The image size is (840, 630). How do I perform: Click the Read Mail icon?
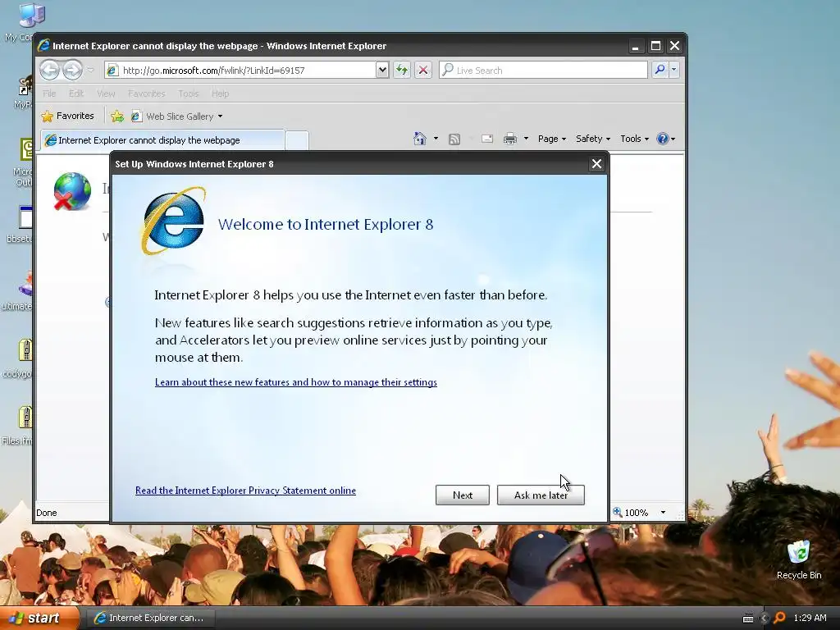point(487,139)
